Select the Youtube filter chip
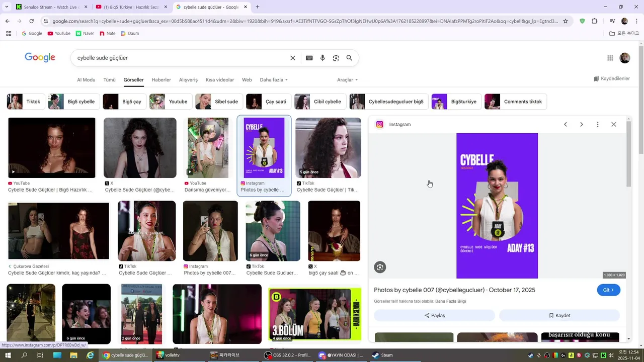 tap(171, 102)
